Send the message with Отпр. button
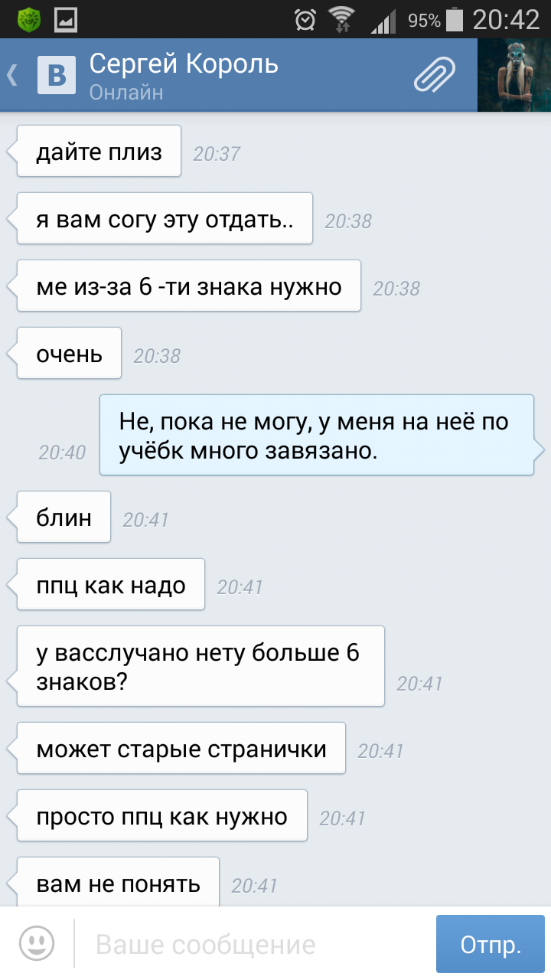The image size is (551, 980). pos(491,944)
